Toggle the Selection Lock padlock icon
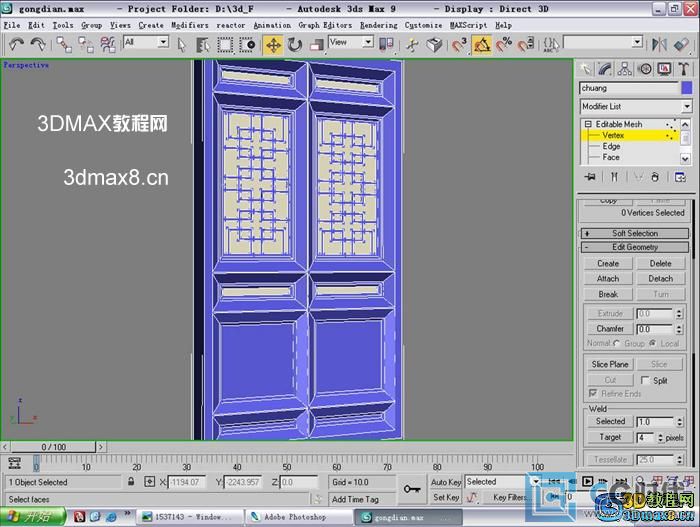 click(131, 481)
